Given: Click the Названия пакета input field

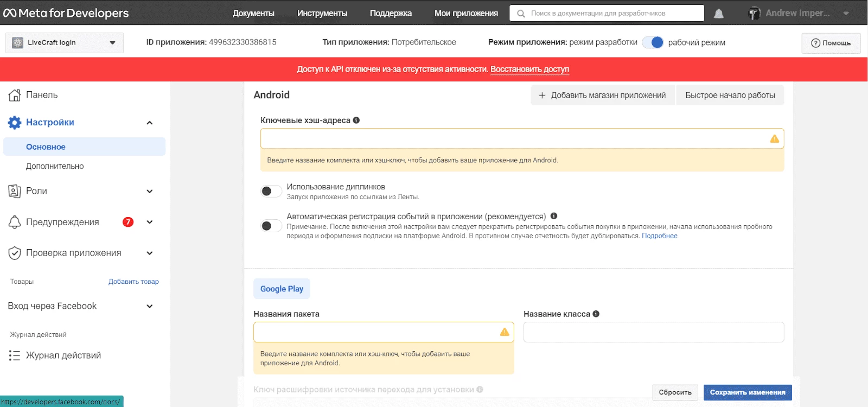Looking at the screenshot, I should tap(384, 332).
